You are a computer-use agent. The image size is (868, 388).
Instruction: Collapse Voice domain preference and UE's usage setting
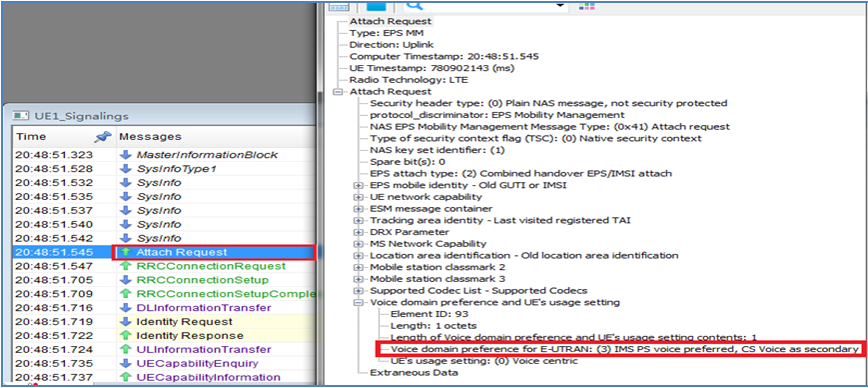pyautogui.click(x=359, y=302)
